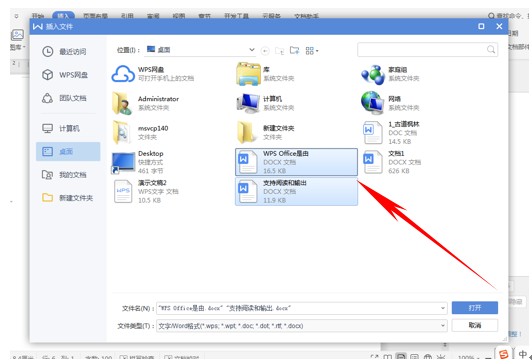Select the 演示文稿2 WPS file
The image size is (532, 364).
point(146,191)
